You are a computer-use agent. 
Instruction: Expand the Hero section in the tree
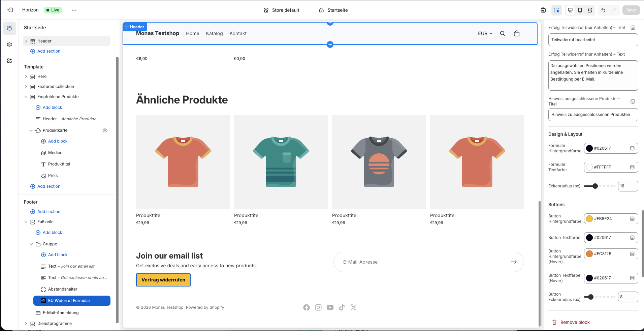pyautogui.click(x=26, y=77)
